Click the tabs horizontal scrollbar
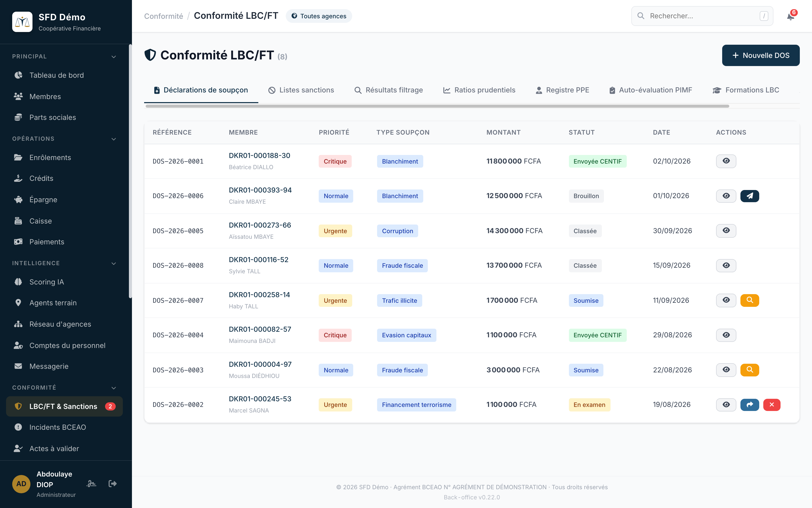812x508 pixels. tap(437, 106)
